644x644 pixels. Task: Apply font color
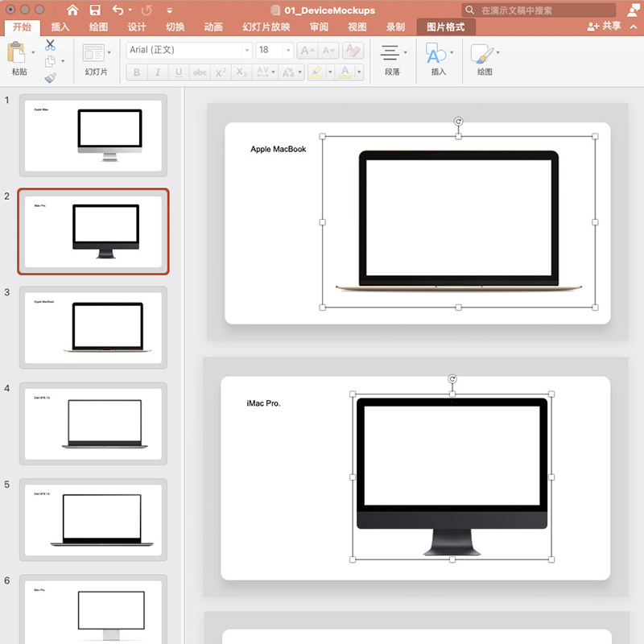pos(345,72)
